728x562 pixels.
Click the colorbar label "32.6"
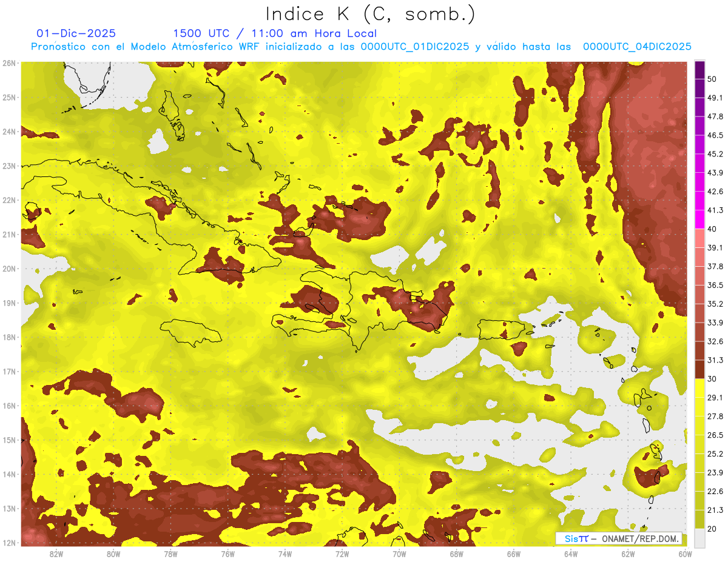(715, 341)
